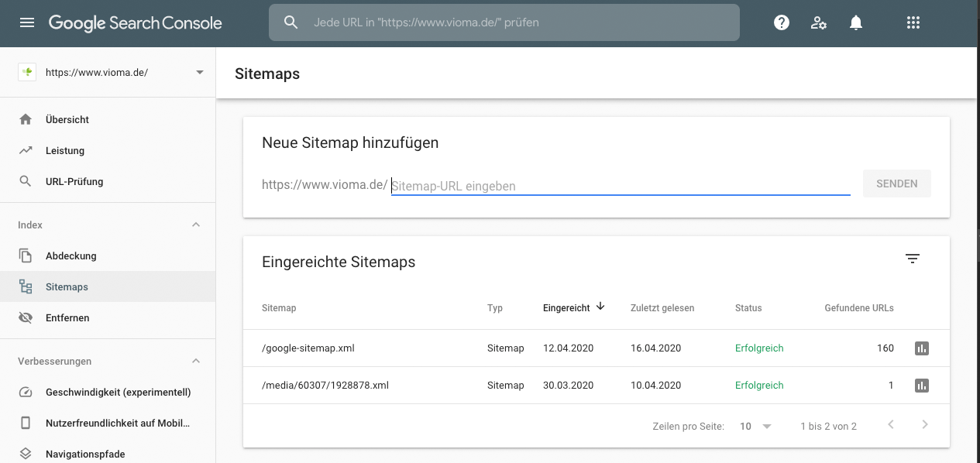The image size is (980, 463).
Task: Toggle sort arrow on Eingereicht column
Action: point(600,307)
